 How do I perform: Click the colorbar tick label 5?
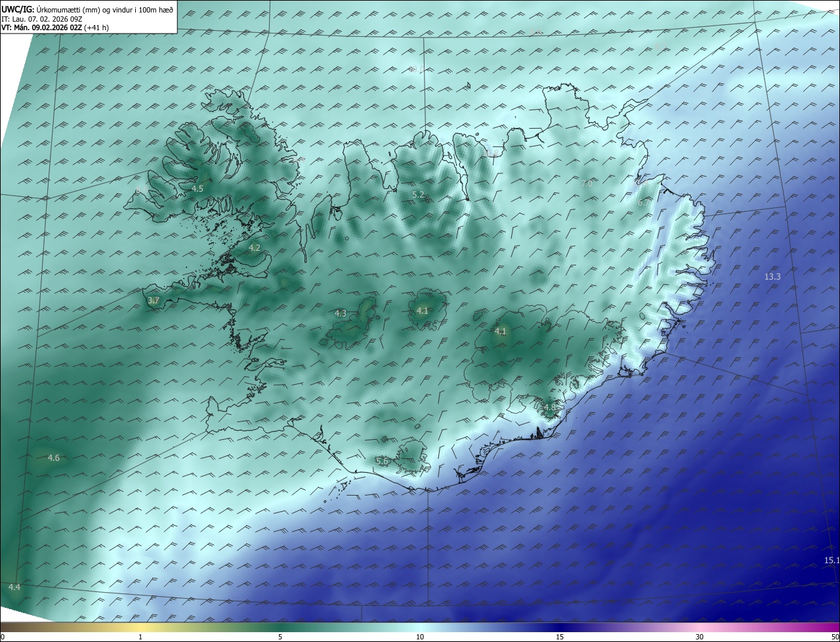[280, 637]
